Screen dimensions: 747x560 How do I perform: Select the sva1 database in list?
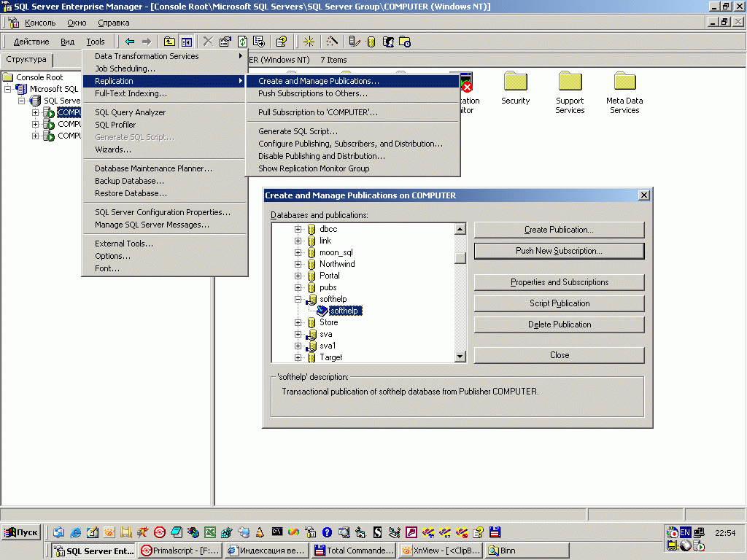[x=328, y=346]
